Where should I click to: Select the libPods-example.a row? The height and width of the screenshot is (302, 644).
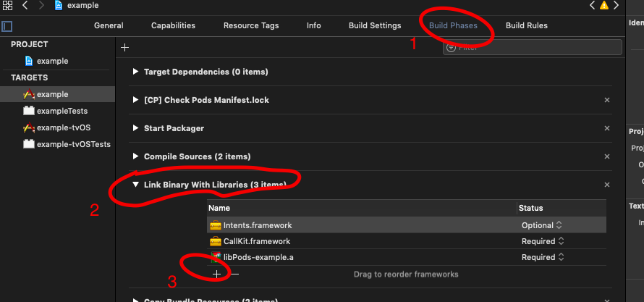click(x=407, y=257)
